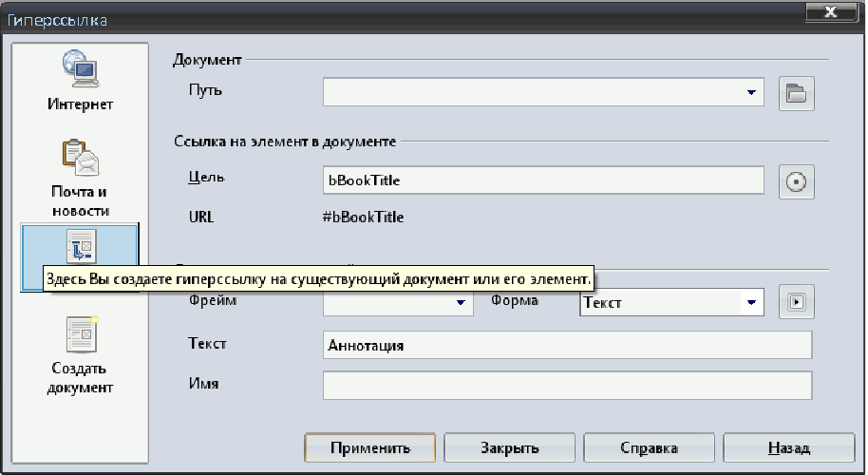Select the highlighted Document hyperlink icon
Viewport: 868px width, 475px height.
tap(80, 247)
